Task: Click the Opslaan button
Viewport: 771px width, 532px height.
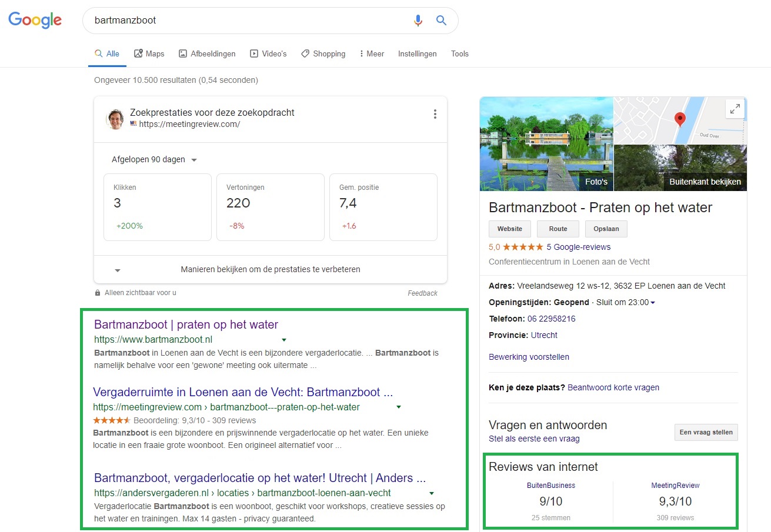Action: pyautogui.click(x=606, y=229)
